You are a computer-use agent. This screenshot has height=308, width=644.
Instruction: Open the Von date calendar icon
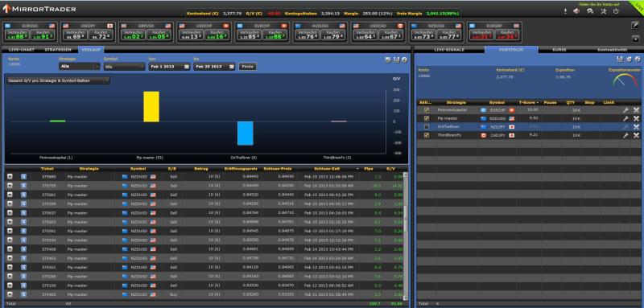187,67
